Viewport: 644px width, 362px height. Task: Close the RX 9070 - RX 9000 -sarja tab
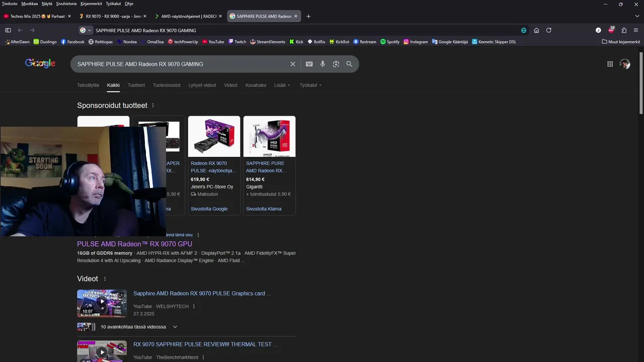(144, 16)
